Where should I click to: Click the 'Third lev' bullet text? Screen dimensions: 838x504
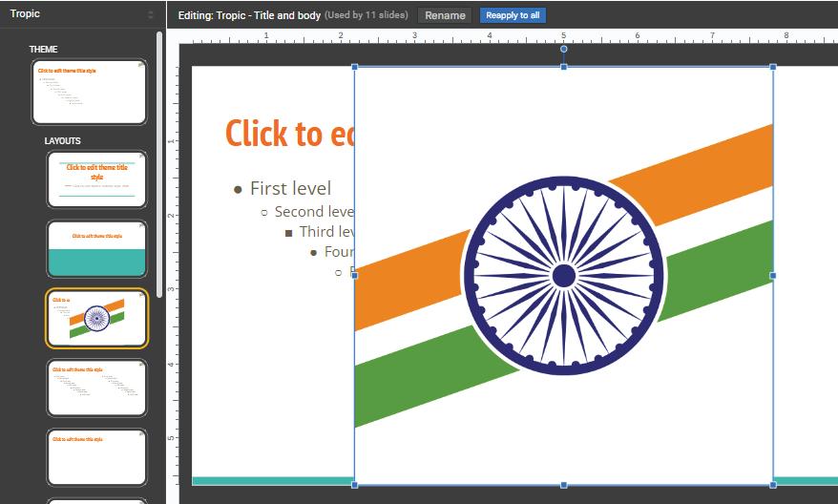[326, 231]
